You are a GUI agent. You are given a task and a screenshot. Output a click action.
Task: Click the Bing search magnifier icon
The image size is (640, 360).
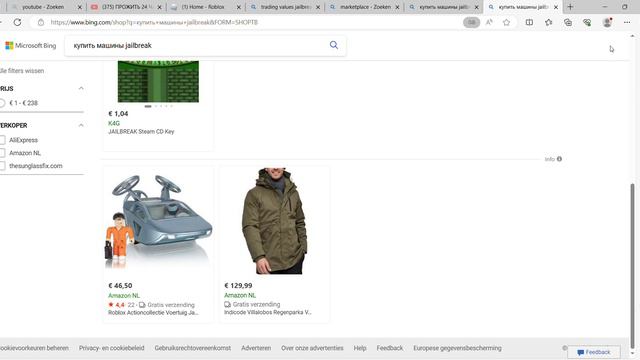point(334,45)
